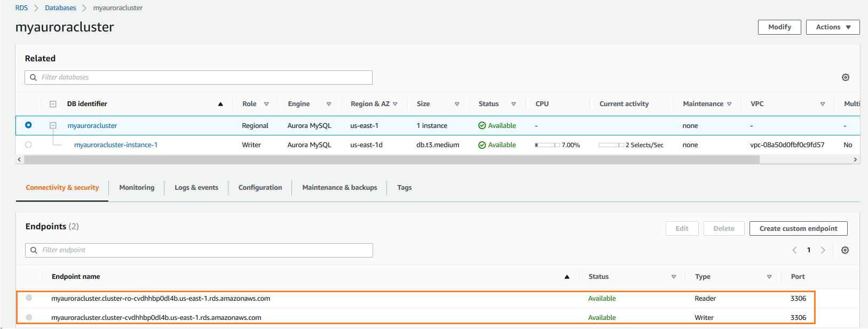Select myauroracluster radio button
This screenshot has width=868, height=329.
pyautogui.click(x=28, y=125)
